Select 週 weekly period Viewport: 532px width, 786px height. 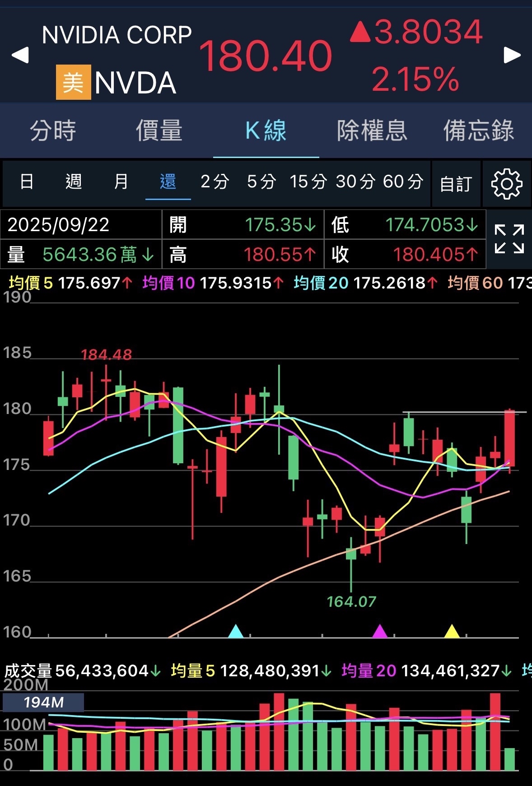74,181
